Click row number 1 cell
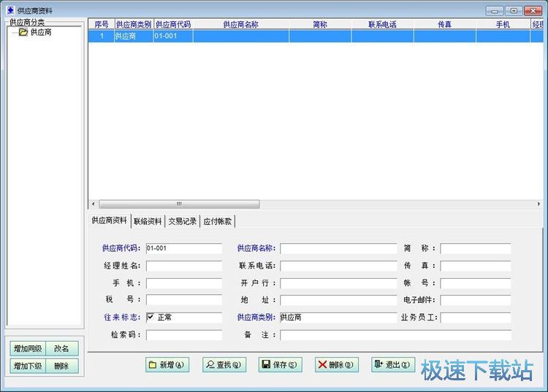The image size is (548, 392). [x=102, y=36]
